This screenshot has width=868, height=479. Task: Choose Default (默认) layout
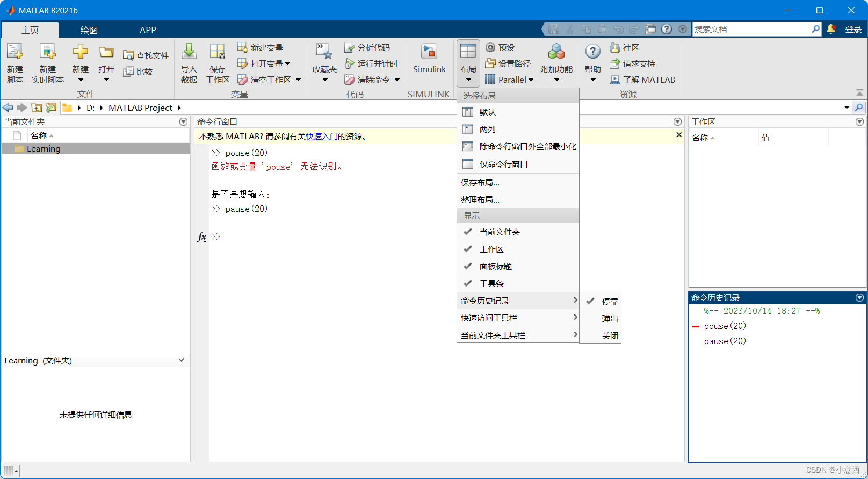click(518, 112)
